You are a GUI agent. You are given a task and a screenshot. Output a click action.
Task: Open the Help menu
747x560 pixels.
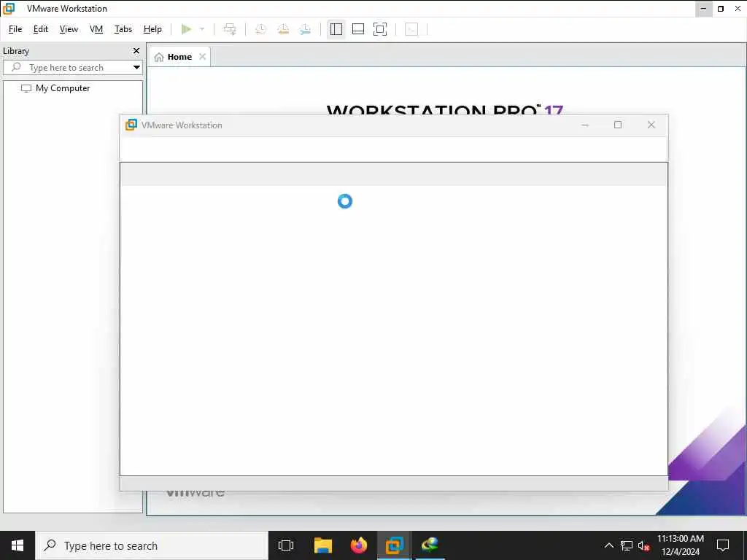pyautogui.click(x=152, y=29)
